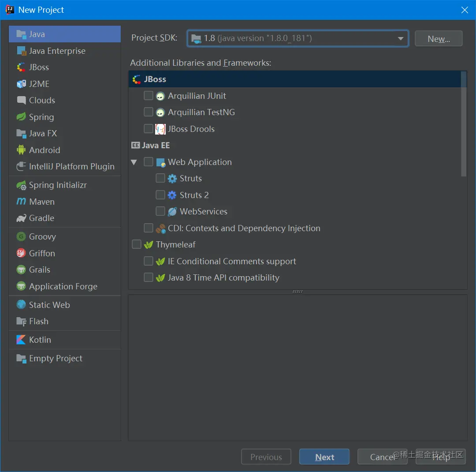Check the Arquillian TestNG checkbox

pyautogui.click(x=149, y=112)
